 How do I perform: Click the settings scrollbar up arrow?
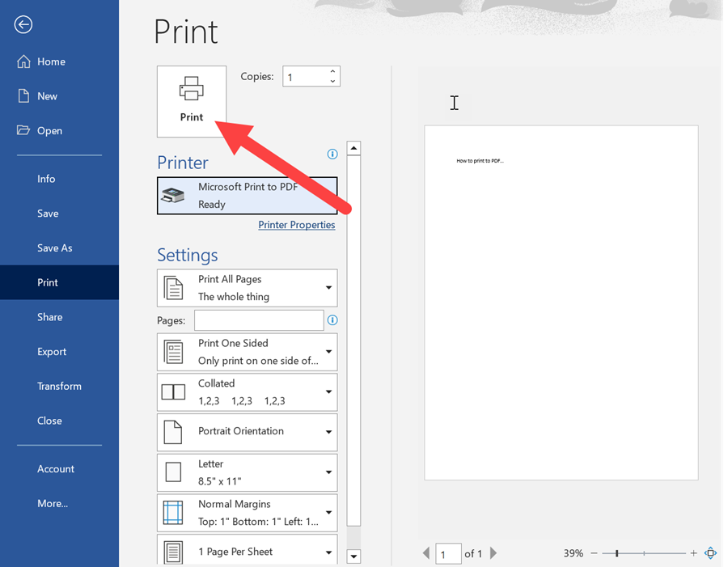(353, 148)
